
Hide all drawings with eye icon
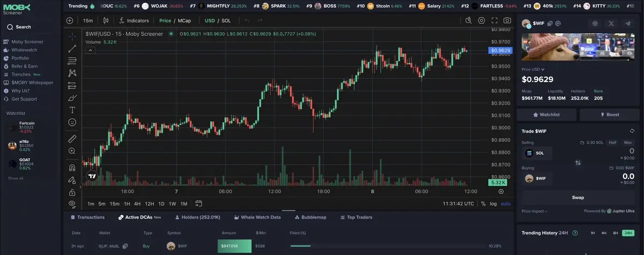(73, 203)
